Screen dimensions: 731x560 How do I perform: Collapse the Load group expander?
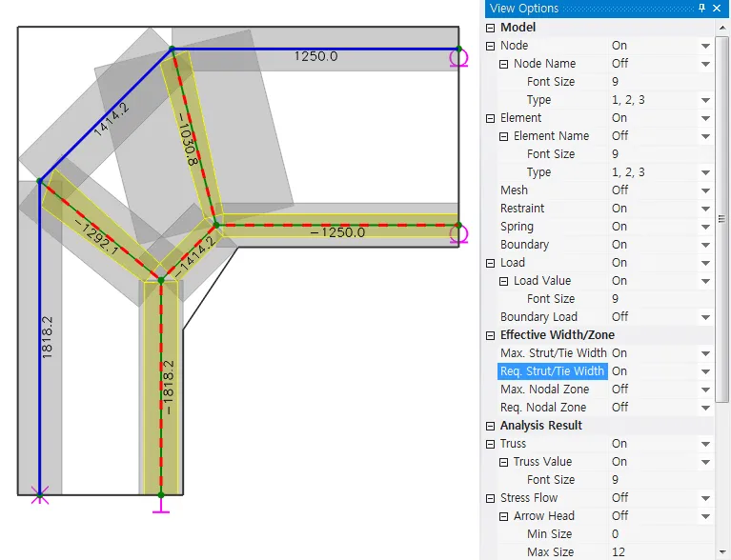click(490, 263)
